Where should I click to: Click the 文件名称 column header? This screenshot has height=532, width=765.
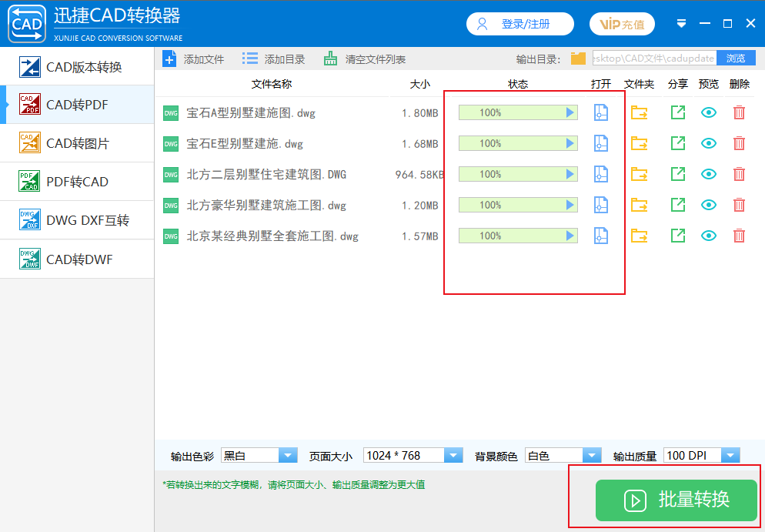tap(272, 84)
